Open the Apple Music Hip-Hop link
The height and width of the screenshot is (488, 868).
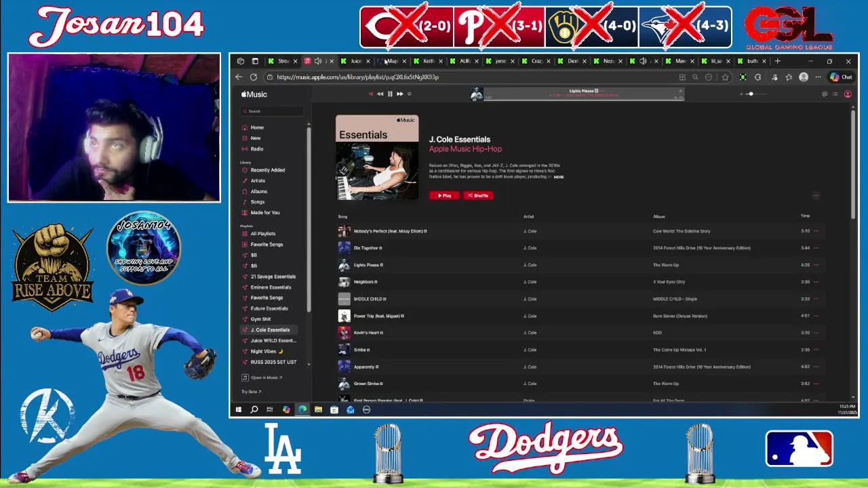coord(465,149)
